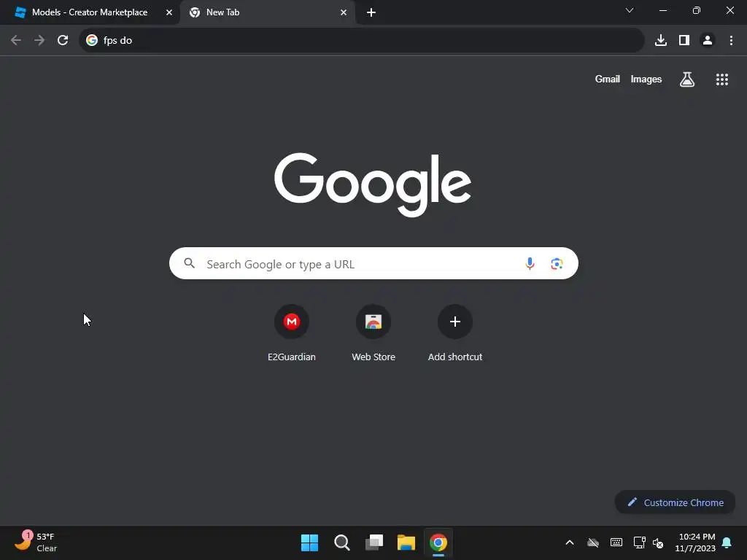Viewport: 747px width, 560px height.
Task: Click the magnifier icon in search box
Action: [189, 262]
